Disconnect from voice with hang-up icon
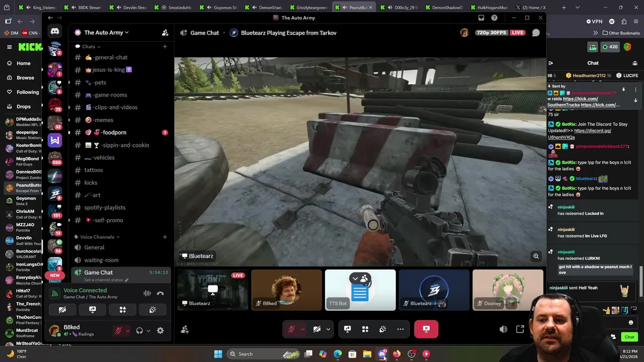Image resolution: width=644 pixels, height=362 pixels. (160, 294)
